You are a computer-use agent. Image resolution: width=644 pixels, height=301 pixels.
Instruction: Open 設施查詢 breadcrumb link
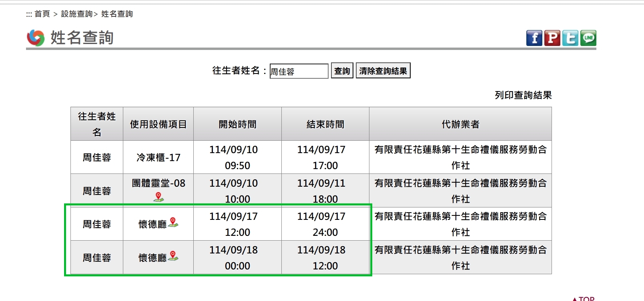click(76, 14)
